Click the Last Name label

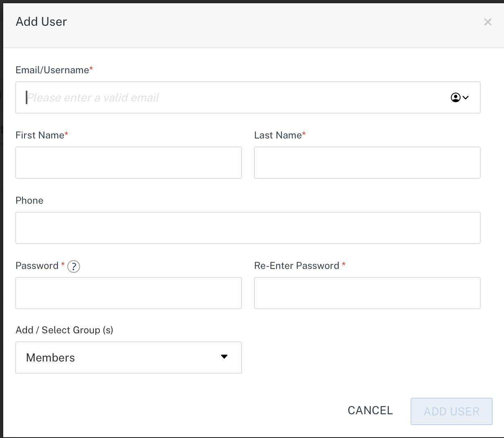click(x=278, y=135)
